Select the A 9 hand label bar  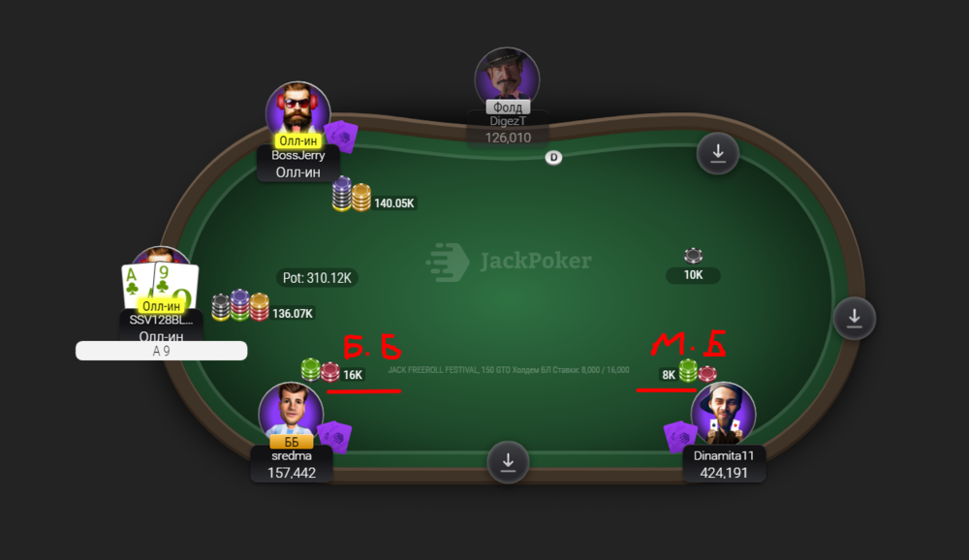(x=161, y=351)
